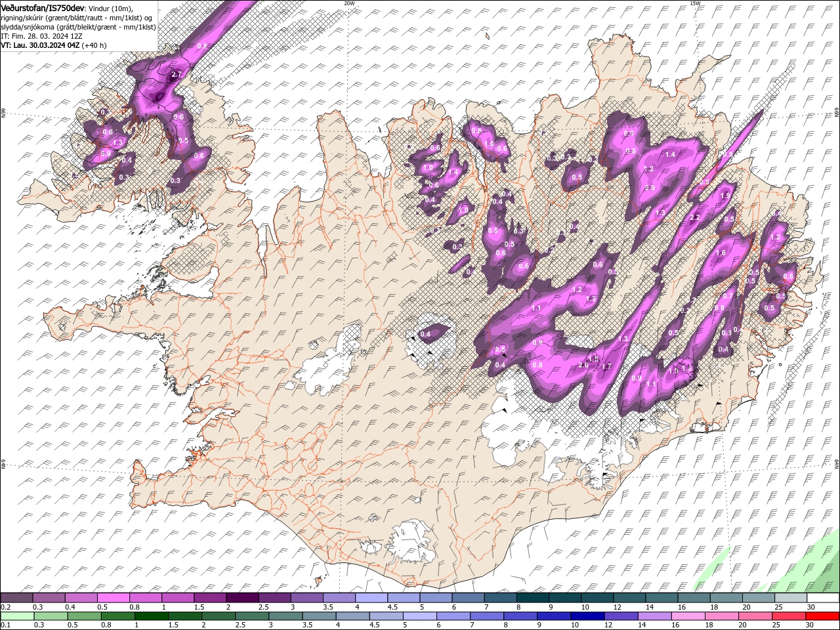Click the '1.5' label under the upper legend row
This screenshot has width=840, height=630.
(199, 607)
